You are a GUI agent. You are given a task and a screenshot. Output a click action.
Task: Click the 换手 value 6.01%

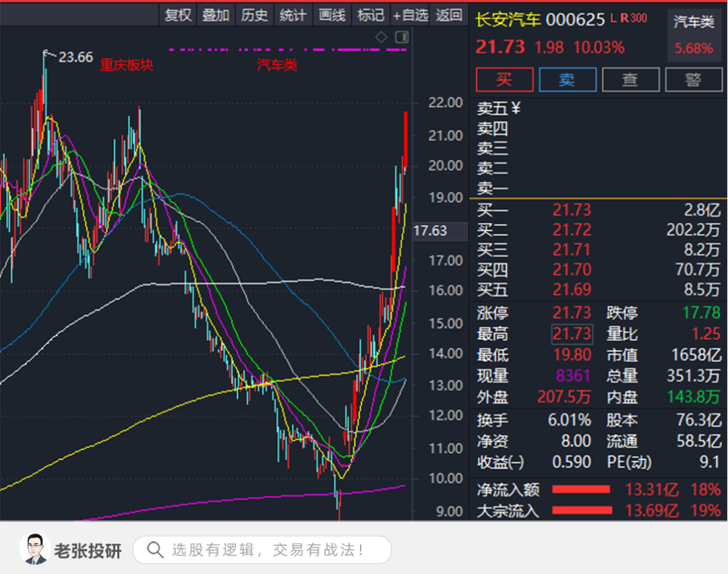569,420
